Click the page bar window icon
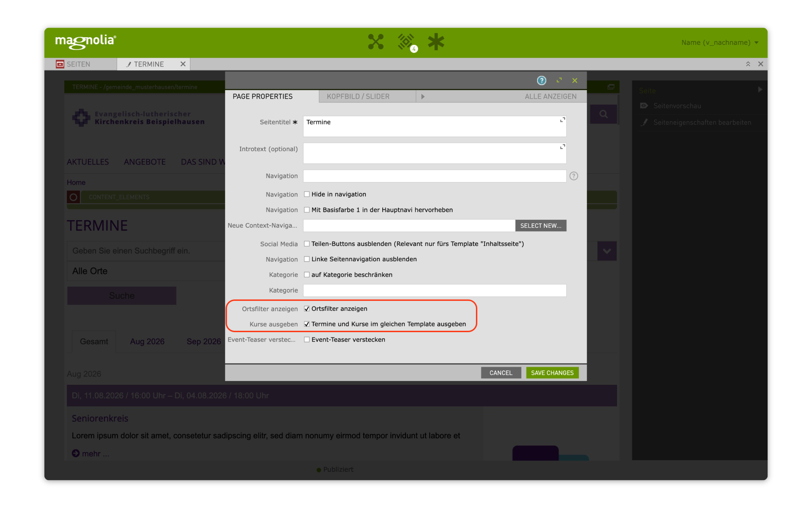Viewport: 812px width, 508px height. click(x=611, y=87)
